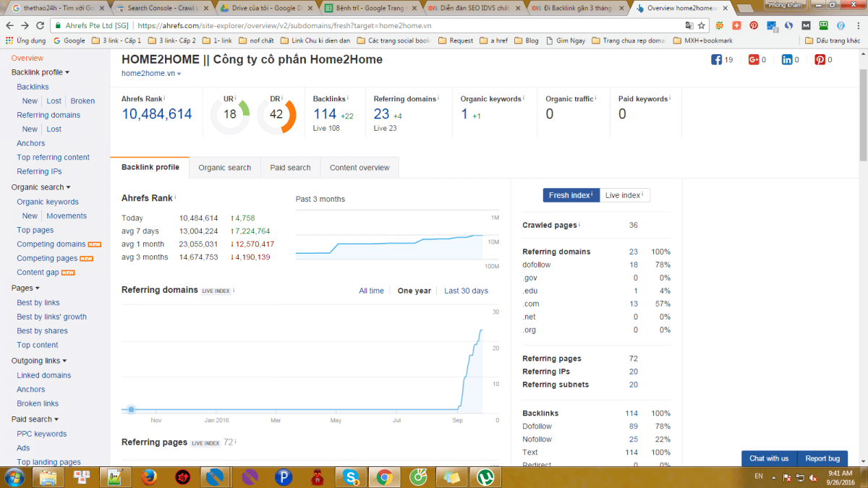Click the Report bug button

click(x=822, y=458)
